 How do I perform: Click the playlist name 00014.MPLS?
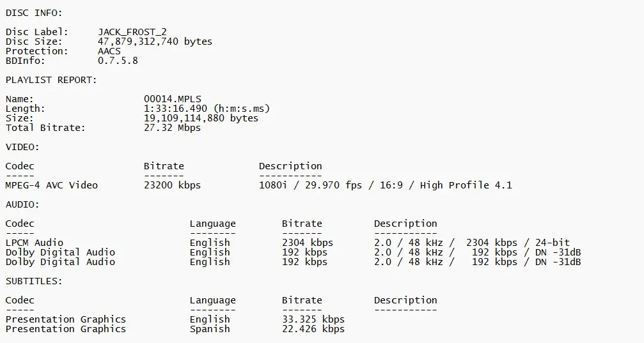172,99
